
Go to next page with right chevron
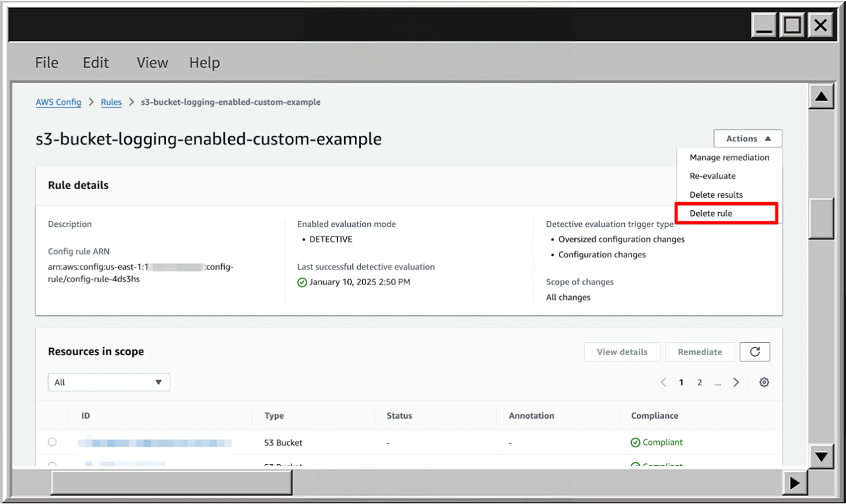(x=737, y=382)
